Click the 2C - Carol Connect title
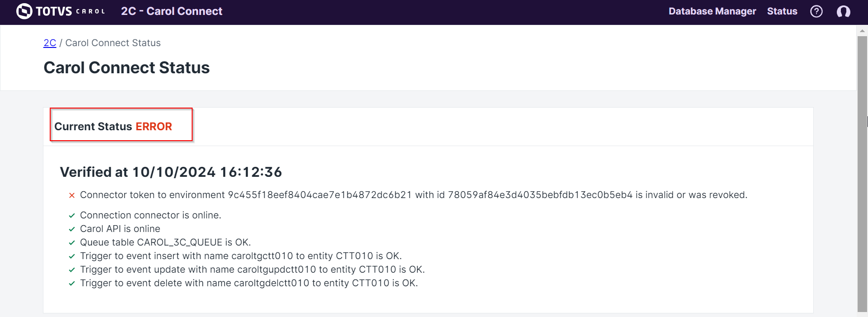 [x=172, y=11]
